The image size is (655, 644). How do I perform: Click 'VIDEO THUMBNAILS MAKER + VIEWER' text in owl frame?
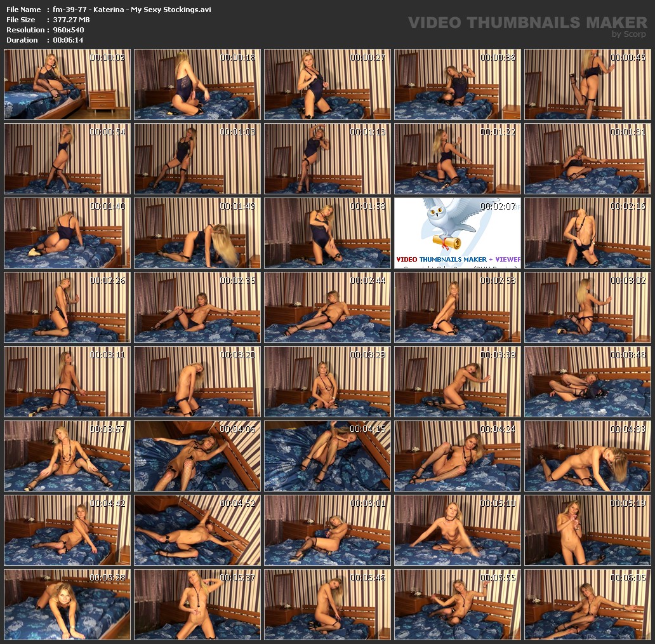click(458, 259)
